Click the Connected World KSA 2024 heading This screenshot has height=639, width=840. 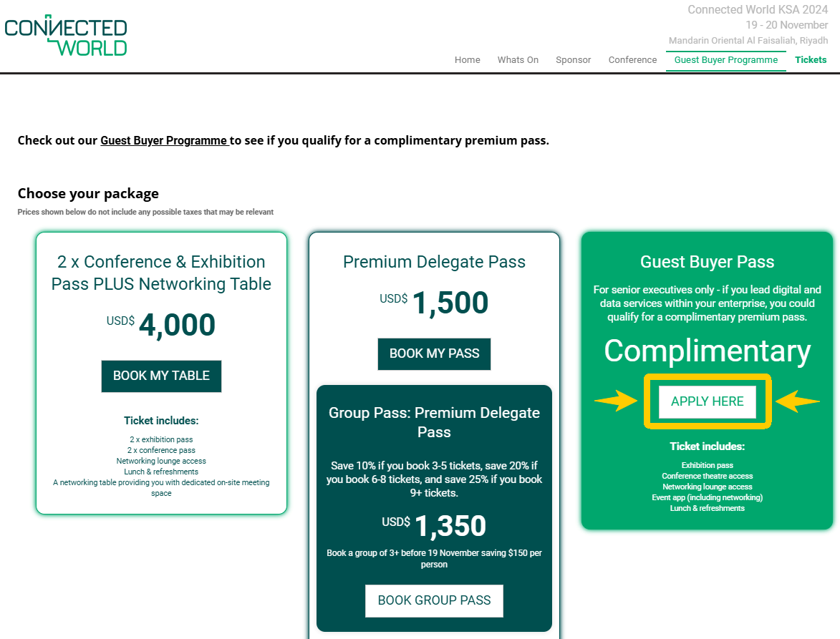tap(758, 9)
